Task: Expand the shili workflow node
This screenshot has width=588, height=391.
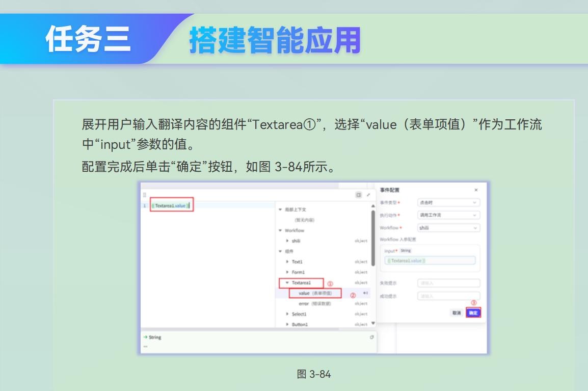Action: (x=287, y=241)
